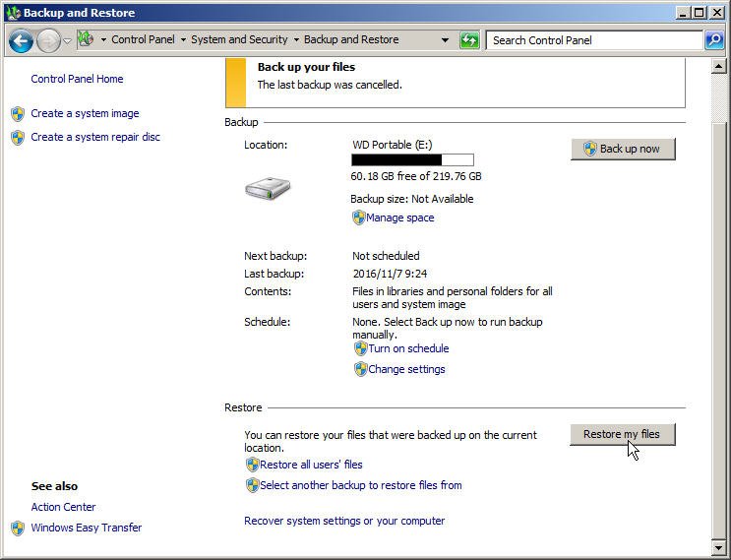Image resolution: width=731 pixels, height=560 pixels.
Task: Click the Back up now button
Action: click(x=623, y=150)
